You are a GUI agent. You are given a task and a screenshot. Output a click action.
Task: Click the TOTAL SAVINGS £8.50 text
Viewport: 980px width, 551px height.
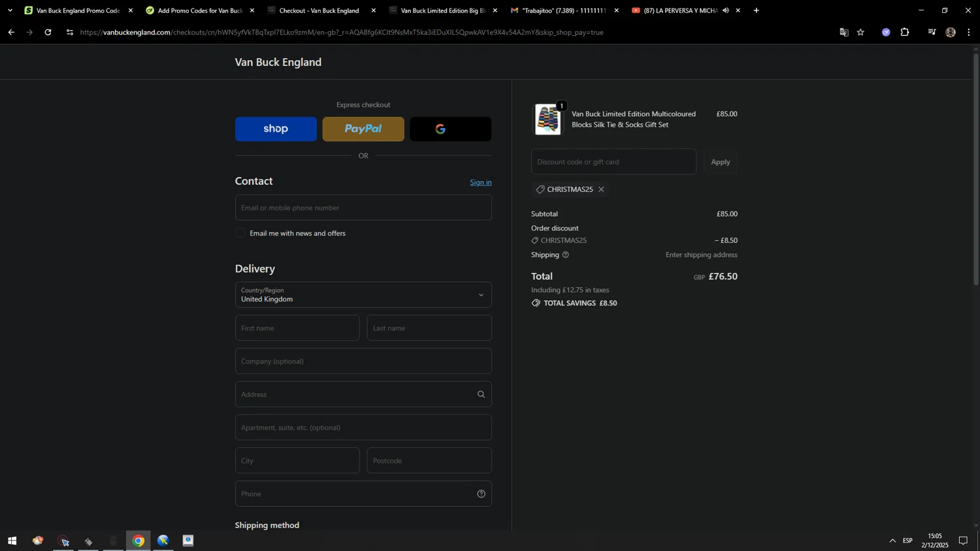580,303
